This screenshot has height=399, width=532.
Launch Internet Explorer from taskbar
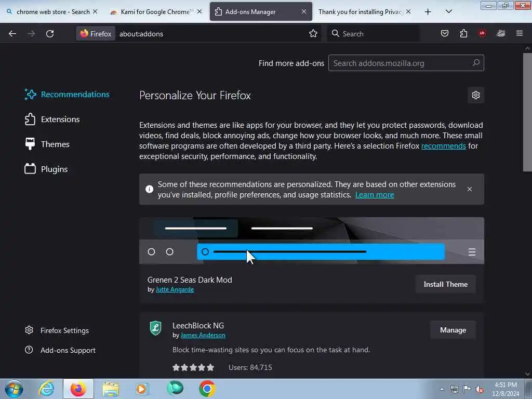click(x=46, y=389)
